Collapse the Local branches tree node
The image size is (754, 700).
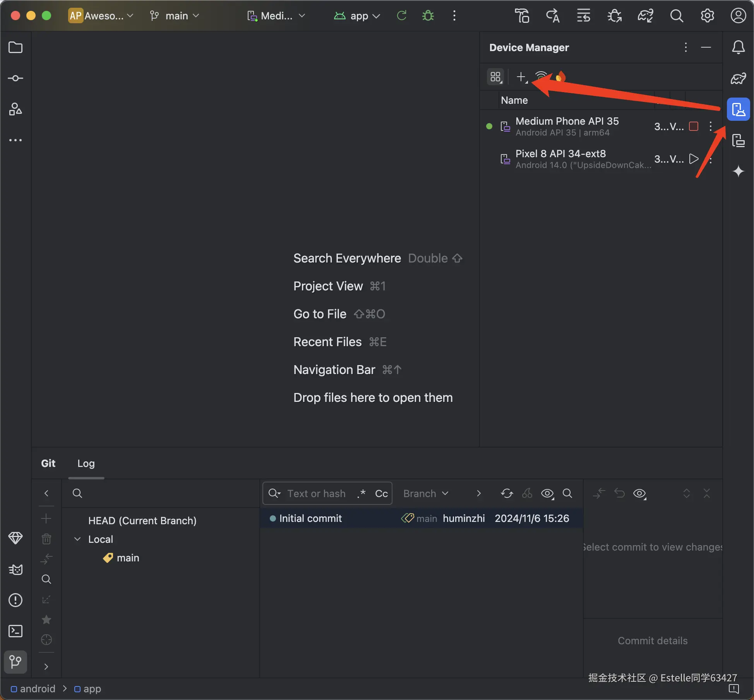(77, 539)
